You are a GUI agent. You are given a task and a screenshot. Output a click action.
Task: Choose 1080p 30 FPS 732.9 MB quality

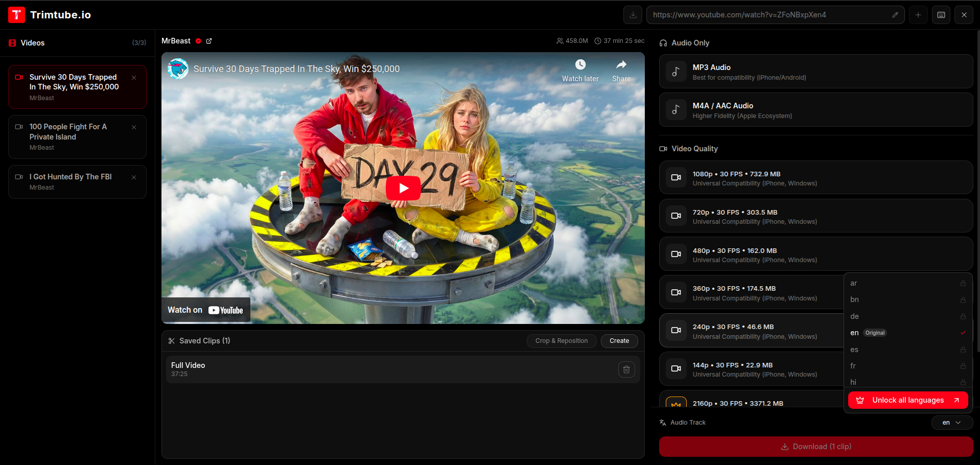point(816,178)
